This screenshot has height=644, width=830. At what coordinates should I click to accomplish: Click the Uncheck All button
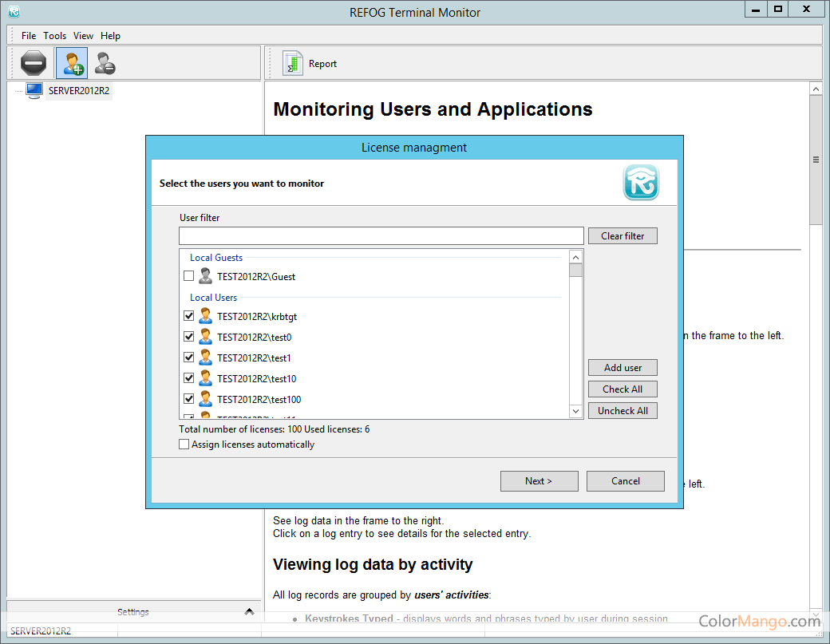tap(622, 410)
